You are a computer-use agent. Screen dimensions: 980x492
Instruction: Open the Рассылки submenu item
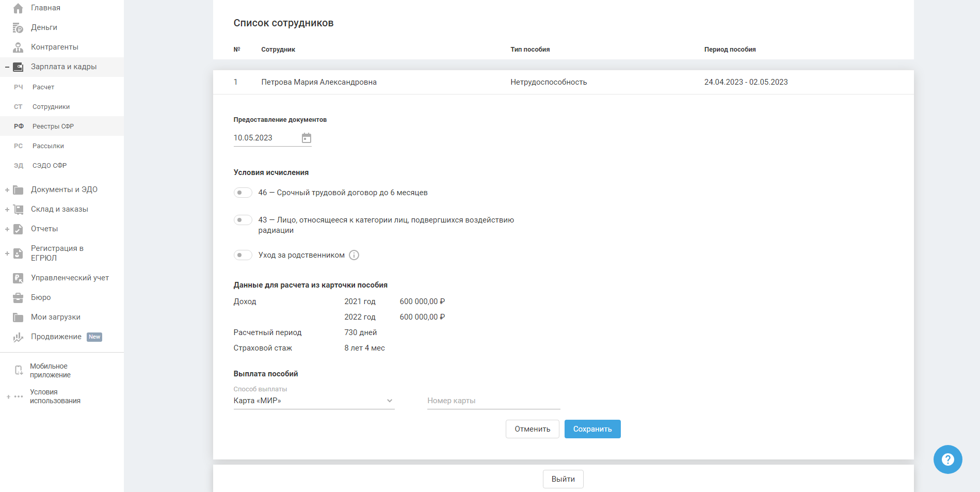(x=48, y=146)
